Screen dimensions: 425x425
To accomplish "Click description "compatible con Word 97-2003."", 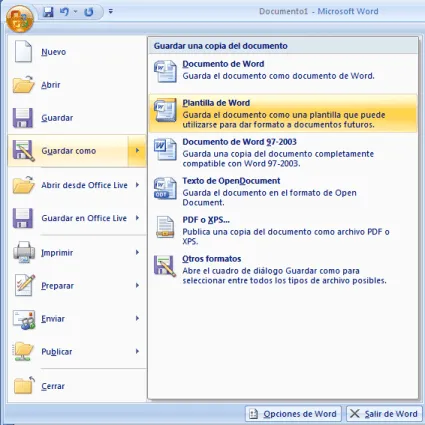I will 241,163.
